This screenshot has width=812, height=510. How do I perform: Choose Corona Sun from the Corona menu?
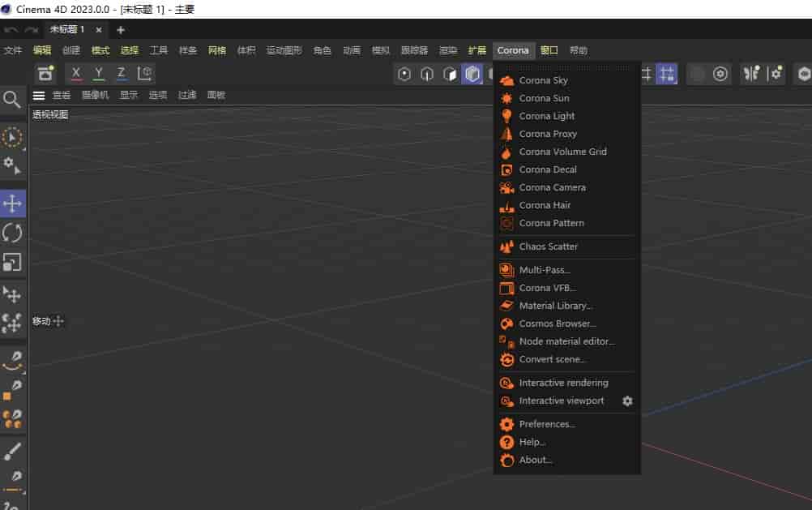[546, 98]
